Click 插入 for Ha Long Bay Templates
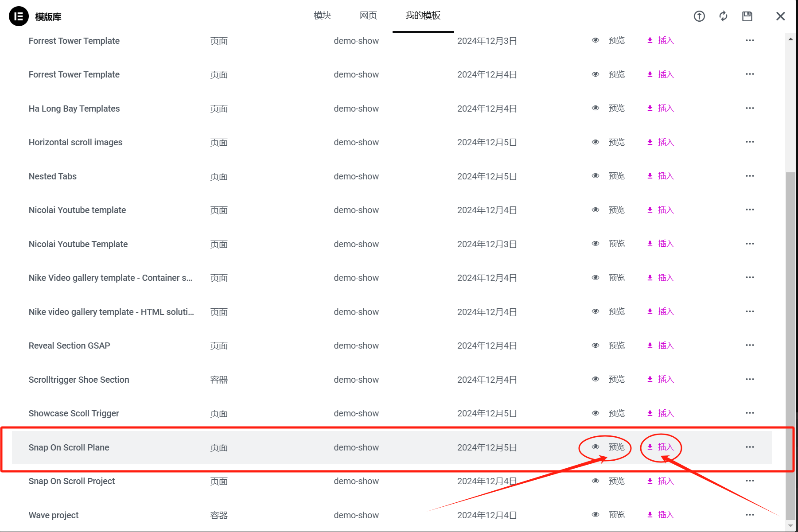The width and height of the screenshot is (798, 532). click(665, 108)
